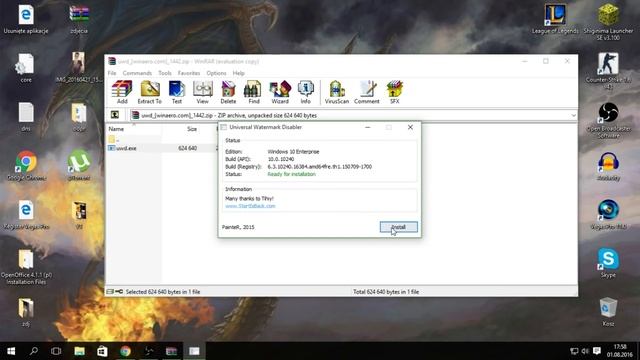
Task: Open taskbar Search magnifier
Action: pos(34,351)
